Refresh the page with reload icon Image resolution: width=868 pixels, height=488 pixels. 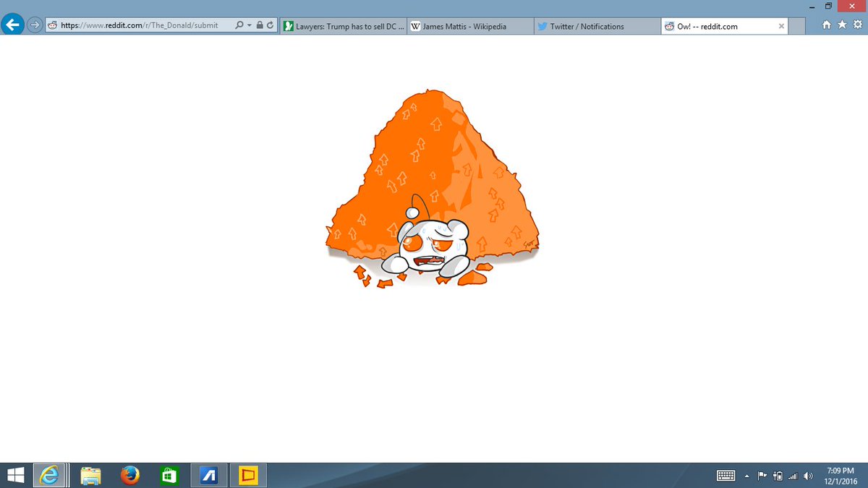(x=270, y=25)
